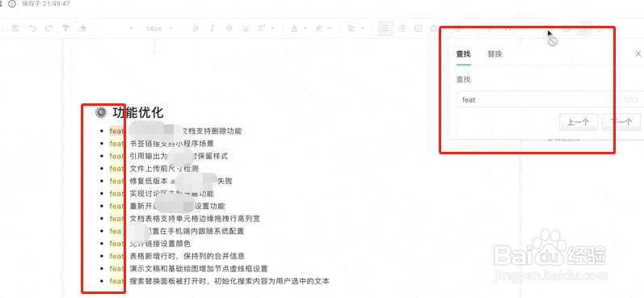Click the 功能优化 heading text
This screenshot has width=644, height=298.
pyautogui.click(x=138, y=112)
